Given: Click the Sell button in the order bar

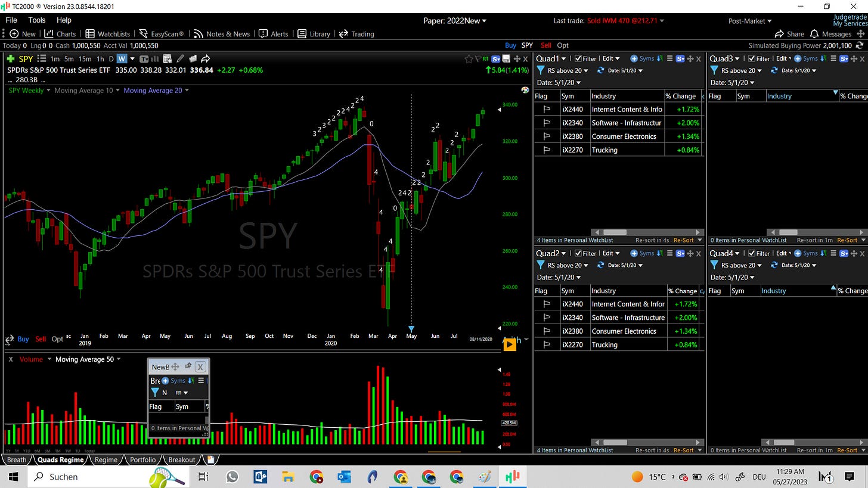Looking at the screenshot, I should point(546,45).
